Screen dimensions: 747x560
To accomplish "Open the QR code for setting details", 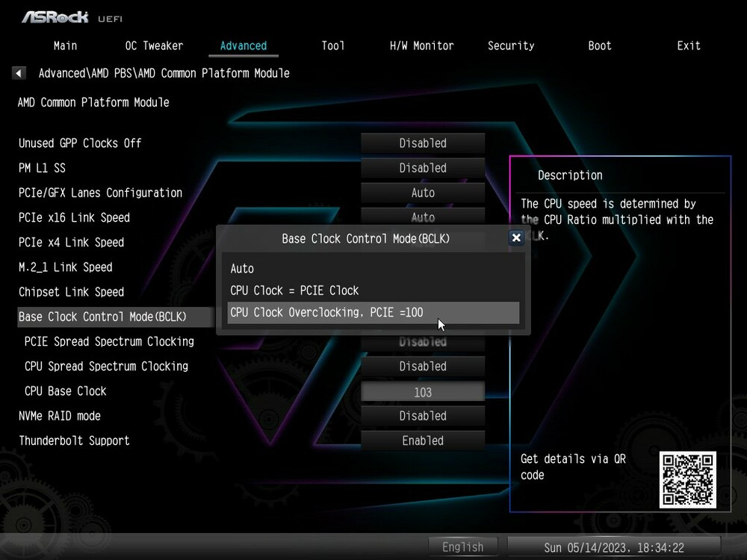I will [x=687, y=479].
